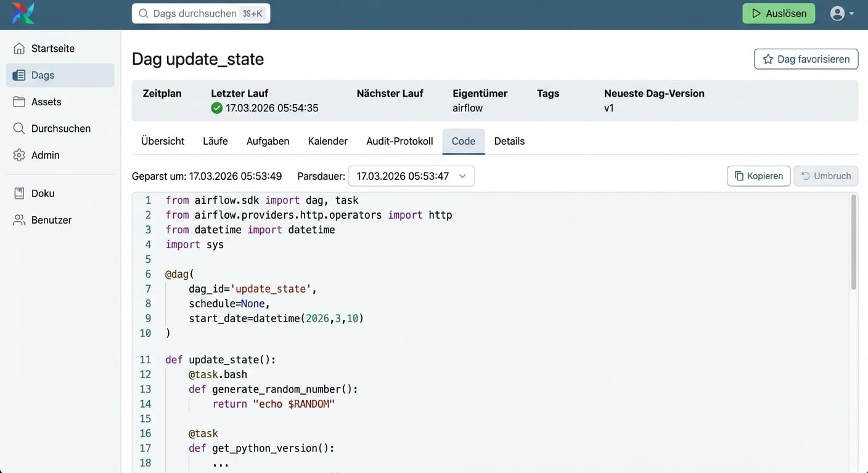Screen dimensions: 868x473
Task: Trigger the DAG with Auslösen button
Action: click(779, 14)
